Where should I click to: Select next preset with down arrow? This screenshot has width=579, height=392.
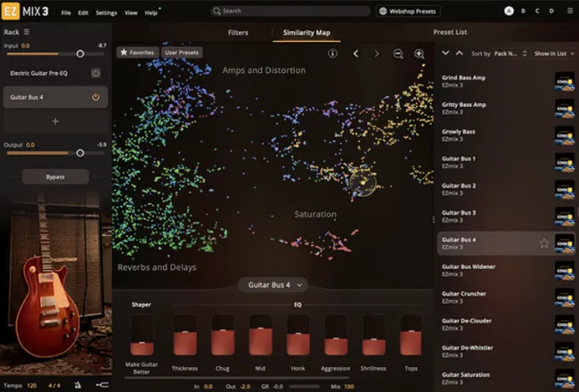click(x=445, y=53)
